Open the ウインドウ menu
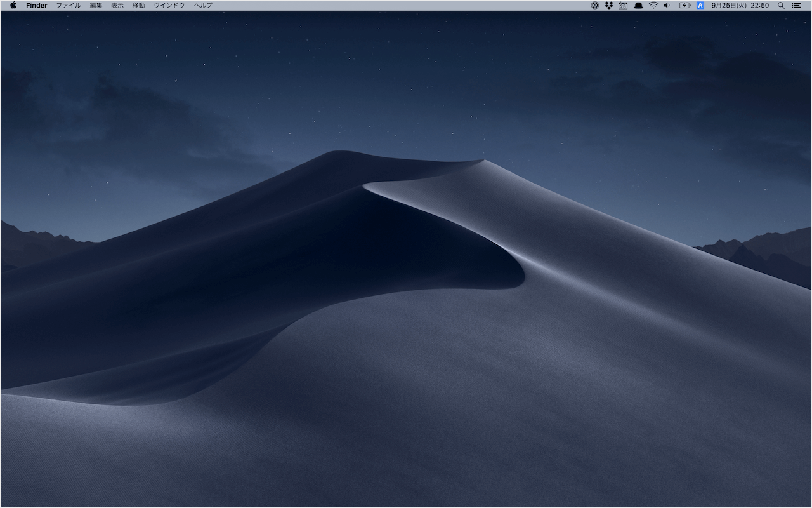 [169, 5]
